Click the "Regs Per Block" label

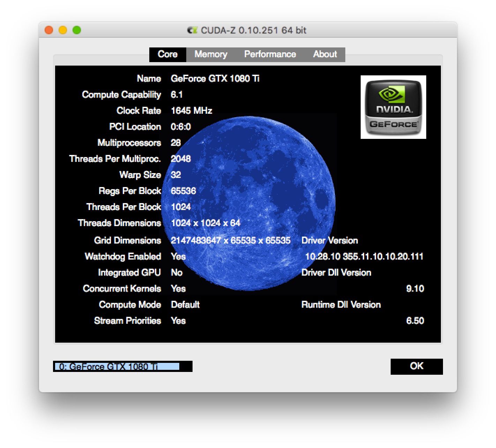130,191
